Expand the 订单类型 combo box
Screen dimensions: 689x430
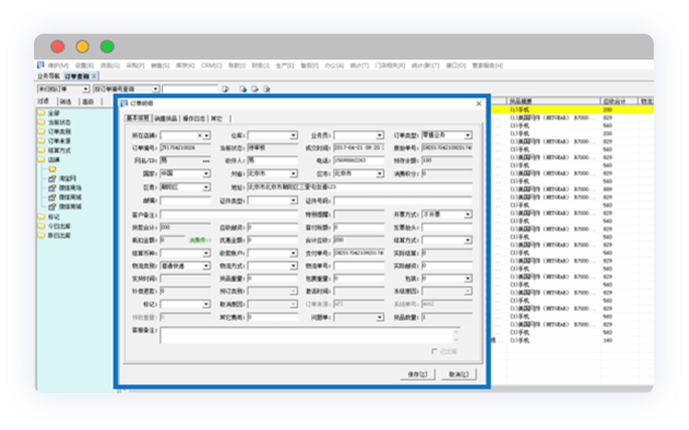[467, 135]
